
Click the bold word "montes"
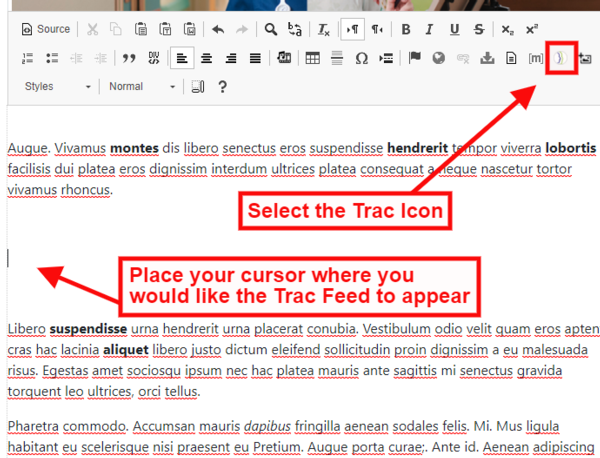click(x=134, y=148)
